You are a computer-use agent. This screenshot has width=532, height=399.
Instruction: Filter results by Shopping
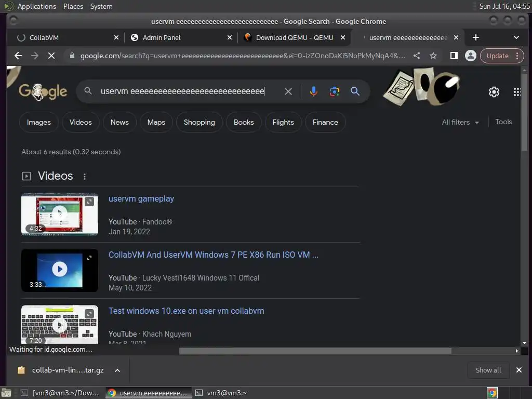click(199, 122)
